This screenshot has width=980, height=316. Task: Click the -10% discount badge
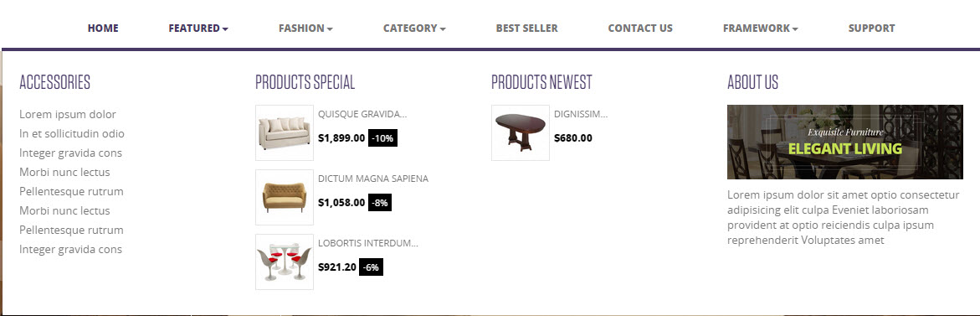382,138
